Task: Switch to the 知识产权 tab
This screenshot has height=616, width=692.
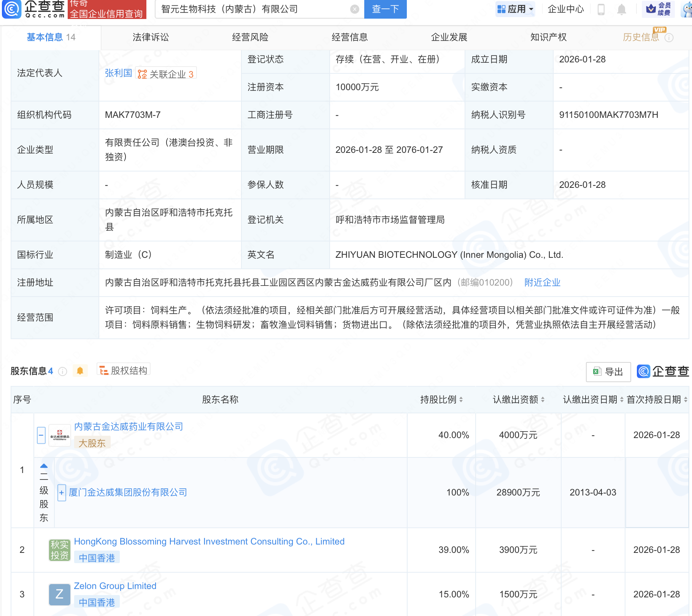Action: (x=548, y=37)
